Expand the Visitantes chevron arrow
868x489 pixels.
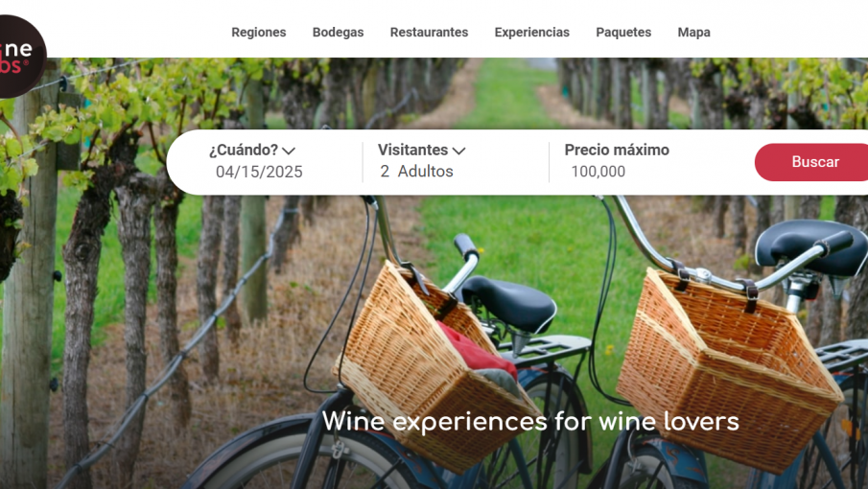[458, 151]
